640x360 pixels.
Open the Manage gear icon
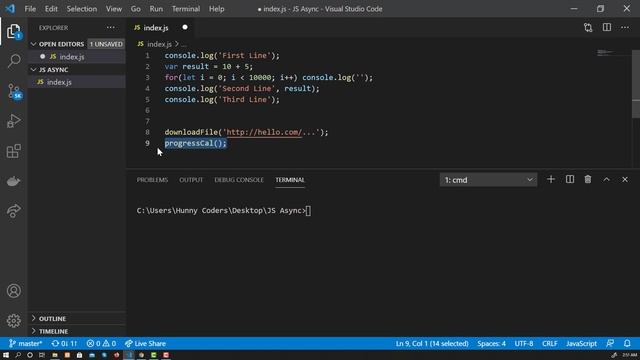[13, 320]
